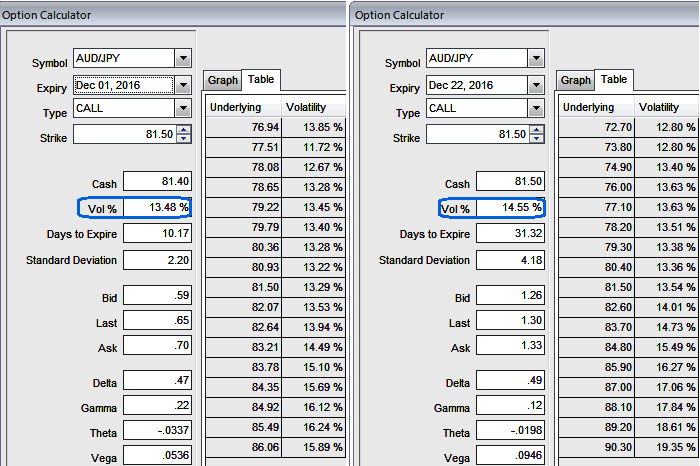Select underlying 84.92 cell in left table
The height and width of the screenshot is (466, 700).
tap(243, 407)
